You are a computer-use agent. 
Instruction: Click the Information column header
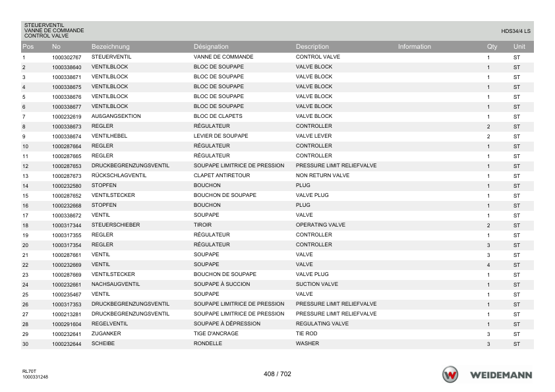pyautogui.click(x=415, y=46)
